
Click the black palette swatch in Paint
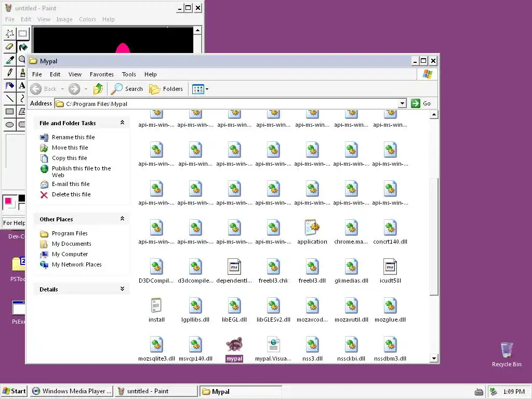point(22,198)
